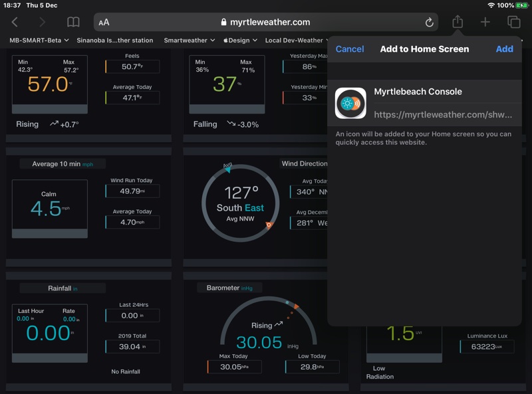Click the Max Today 30.05 value
Image resolution: width=532 pixels, height=394 pixels.
coord(235,367)
